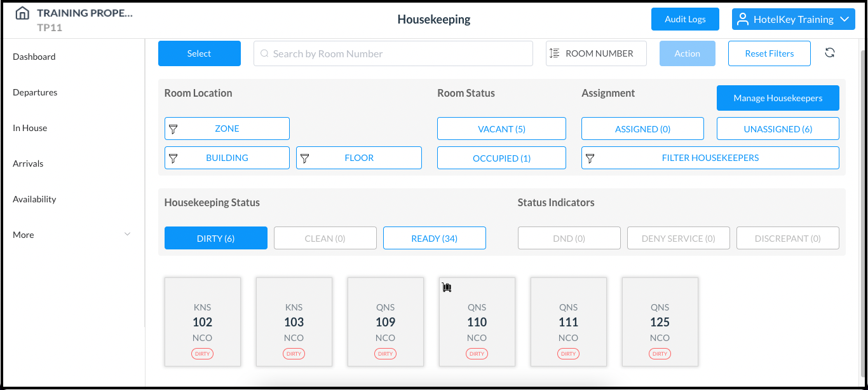This screenshot has width=868, height=390.
Task: Open Manage Housekeepers
Action: point(778,97)
